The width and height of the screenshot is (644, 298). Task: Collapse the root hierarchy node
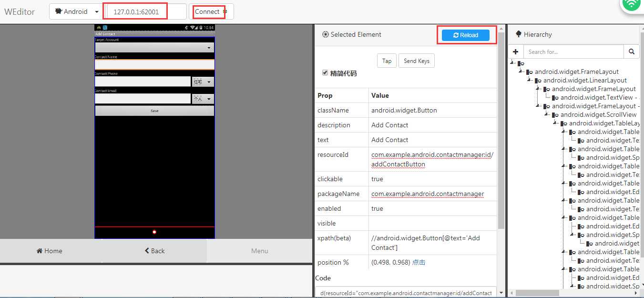tap(512, 62)
